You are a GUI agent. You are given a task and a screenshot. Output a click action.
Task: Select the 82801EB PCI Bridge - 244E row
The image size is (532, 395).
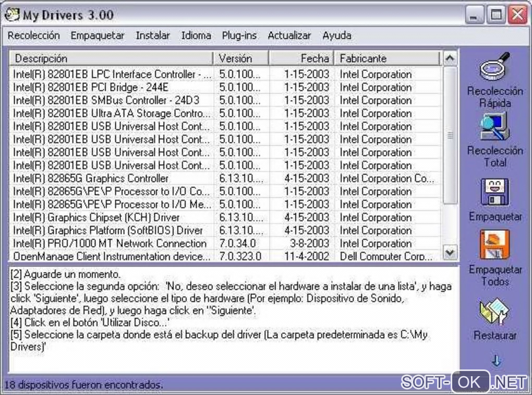226,87
